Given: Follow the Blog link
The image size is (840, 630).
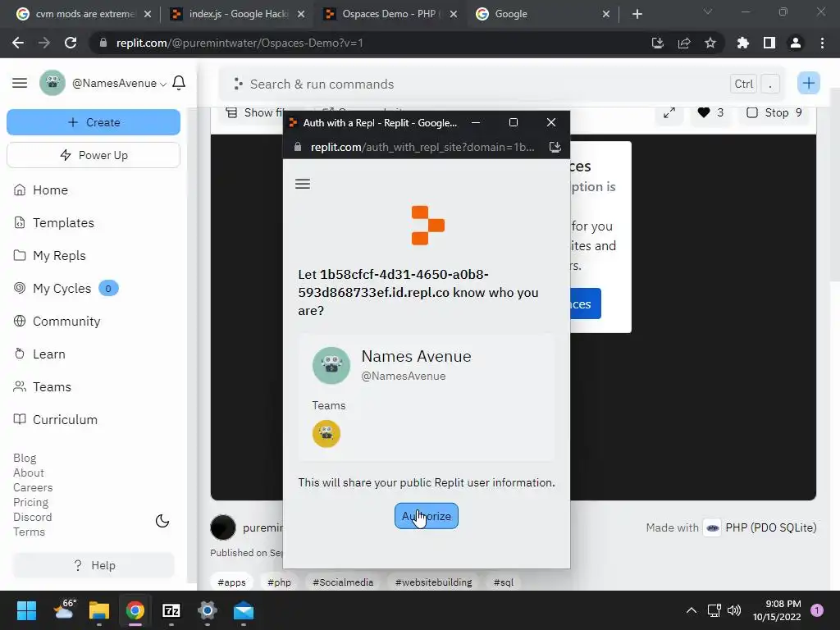Looking at the screenshot, I should pyautogui.click(x=25, y=458).
